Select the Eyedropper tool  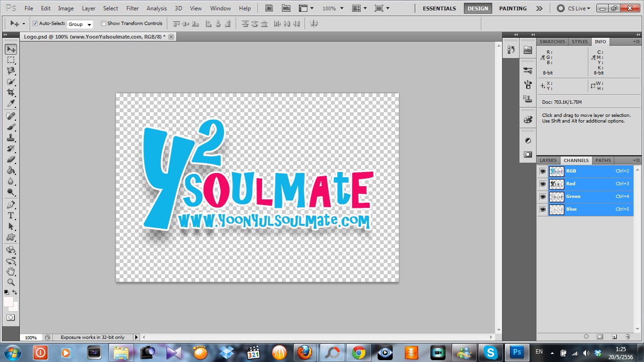tap(11, 104)
